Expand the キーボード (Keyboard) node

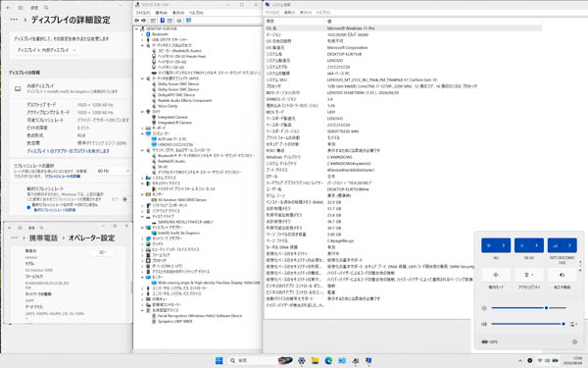[142, 128]
